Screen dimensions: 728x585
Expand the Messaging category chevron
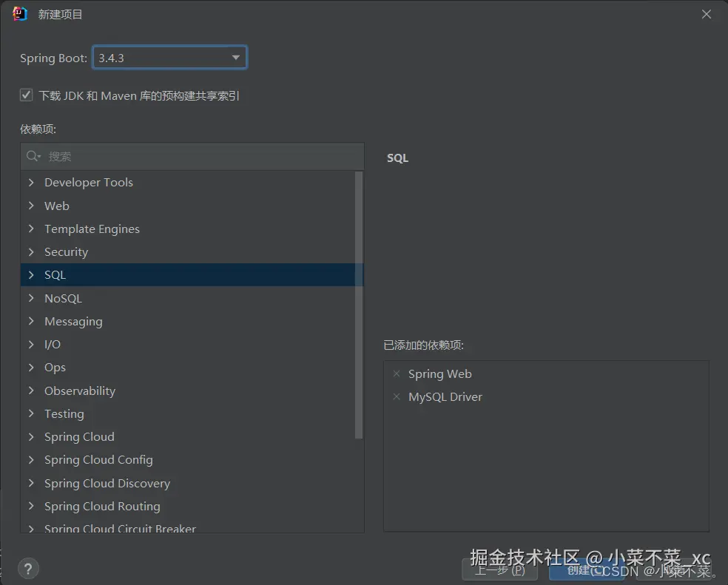pyautogui.click(x=31, y=321)
